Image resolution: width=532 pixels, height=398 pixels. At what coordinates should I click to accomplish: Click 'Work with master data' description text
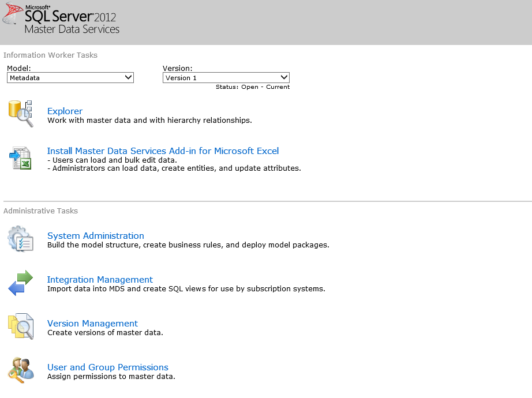pos(149,120)
